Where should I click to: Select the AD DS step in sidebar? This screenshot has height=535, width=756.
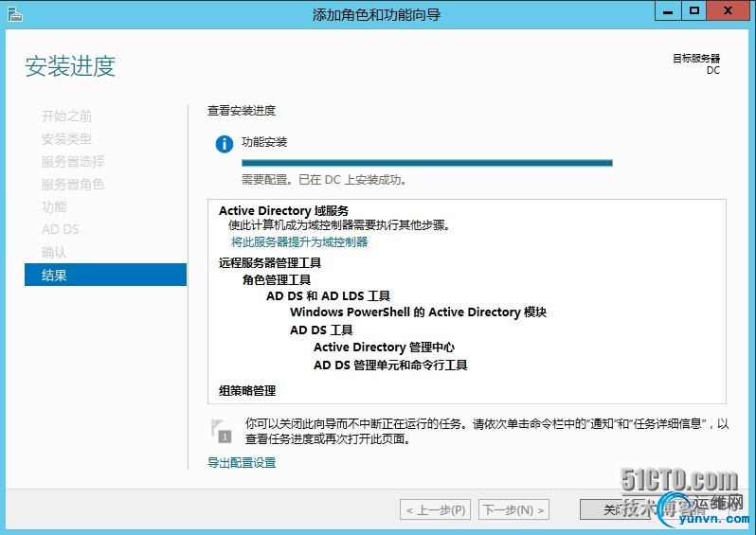pyautogui.click(x=61, y=229)
